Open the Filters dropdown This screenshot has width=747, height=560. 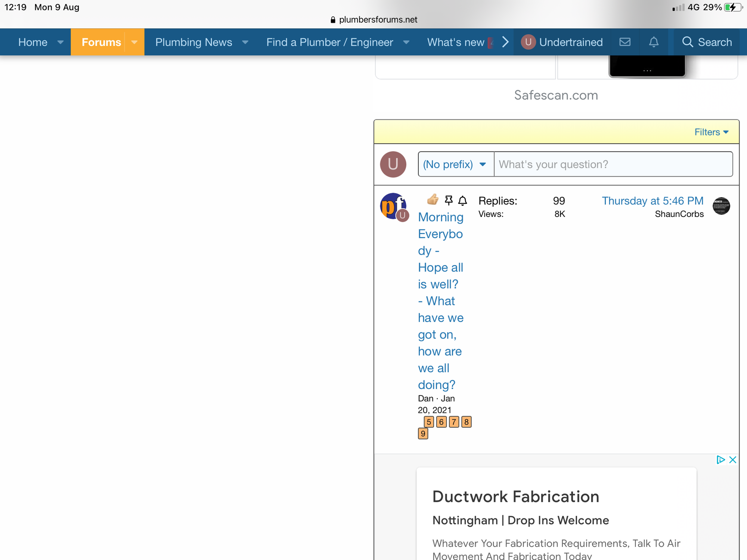pos(712,132)
